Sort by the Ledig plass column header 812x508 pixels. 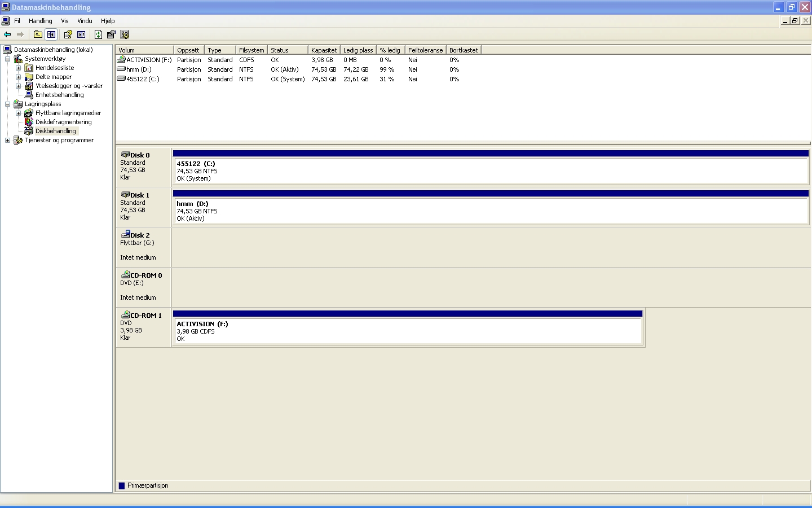pos(358,50)
